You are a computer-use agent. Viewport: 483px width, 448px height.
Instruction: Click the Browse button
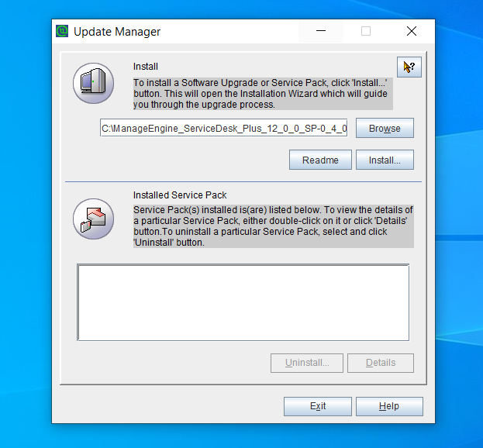385,128
